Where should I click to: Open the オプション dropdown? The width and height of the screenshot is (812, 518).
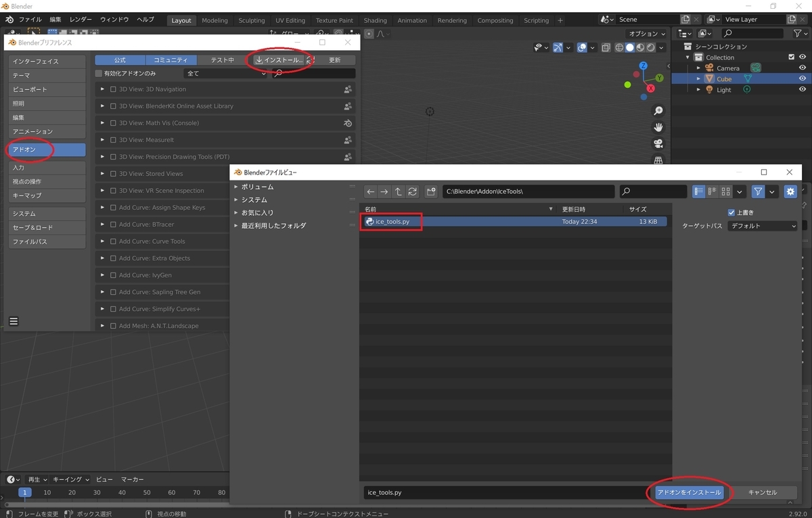(x=648, y=34)
